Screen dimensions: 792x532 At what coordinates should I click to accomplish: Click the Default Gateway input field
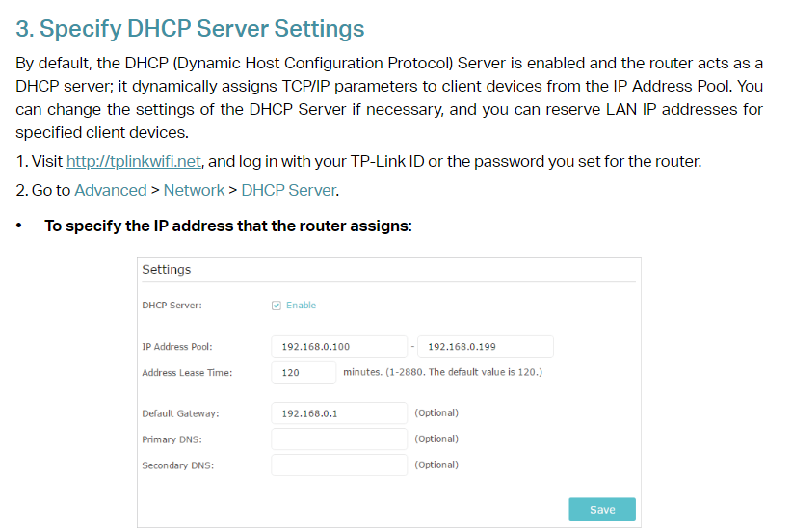coord(339,413)
